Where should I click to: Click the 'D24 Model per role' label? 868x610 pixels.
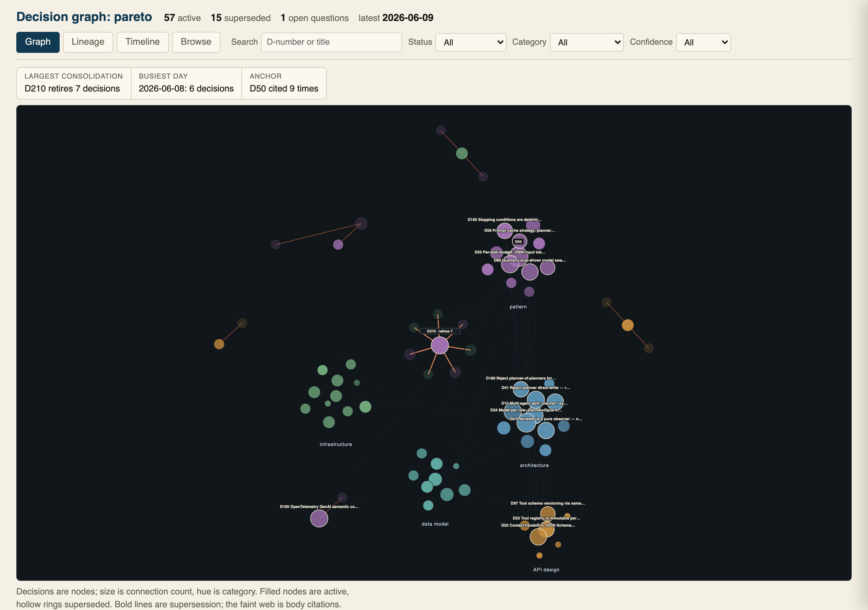[526, 410]
